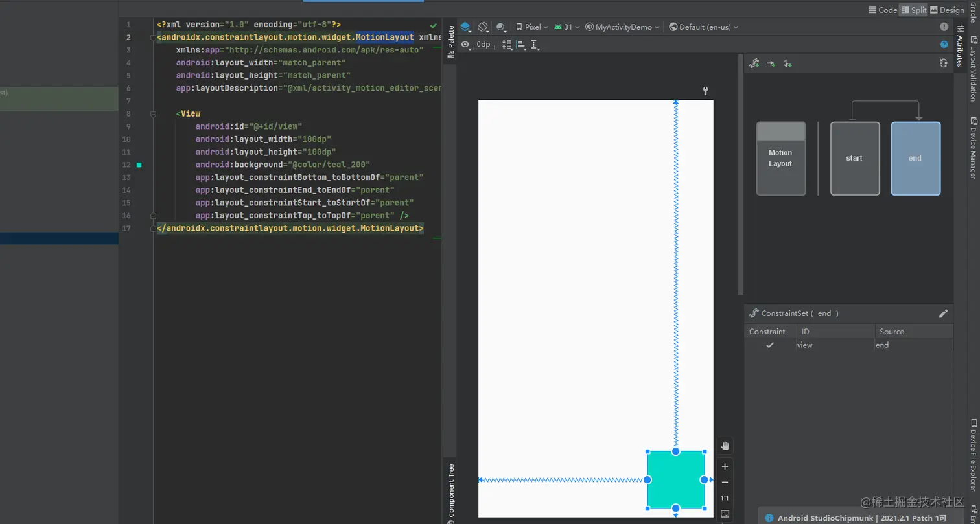
Task: Collapse the MotionLayout tag fold on line 2
Action: pyautogui.click(x=153, y=38)
